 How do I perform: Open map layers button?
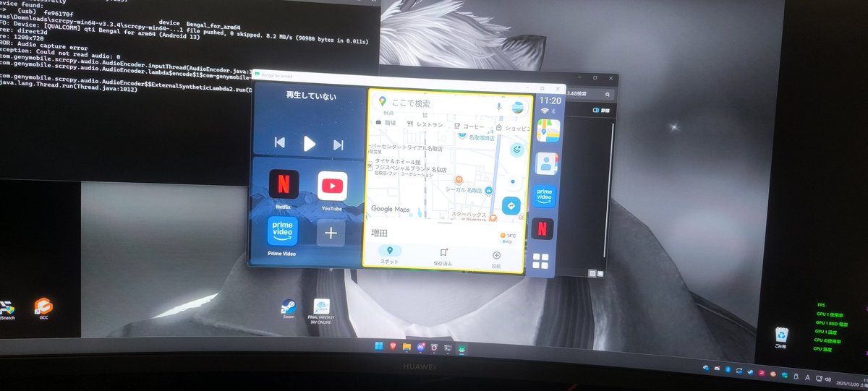516,150
